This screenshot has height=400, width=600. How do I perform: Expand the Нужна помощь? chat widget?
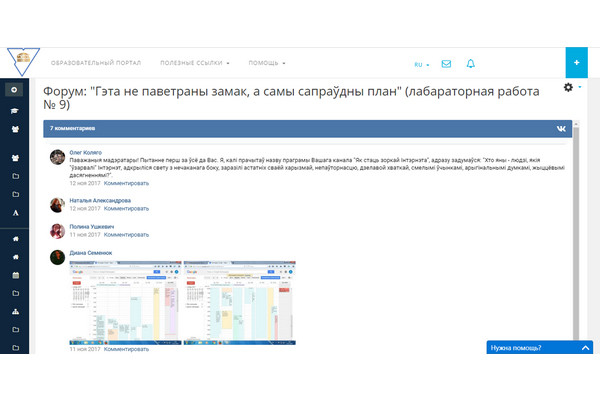point(541,348)
